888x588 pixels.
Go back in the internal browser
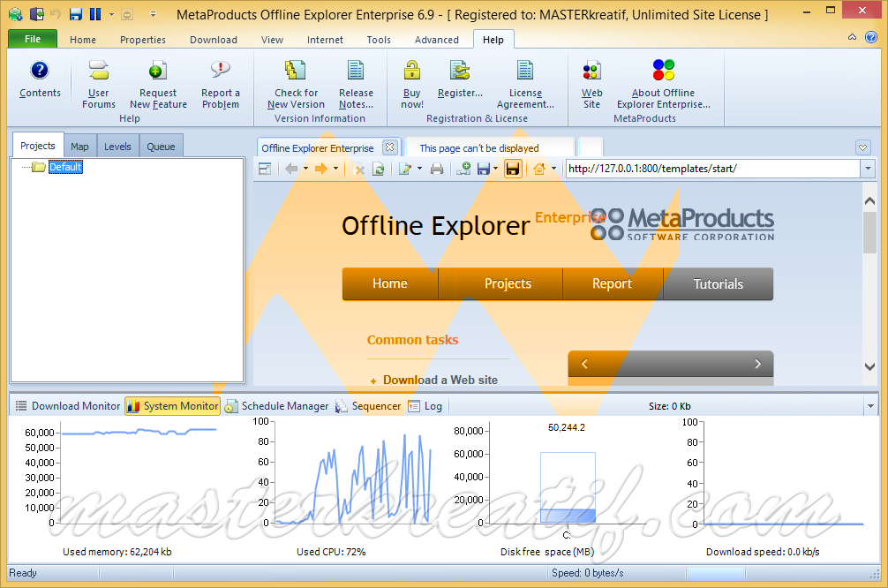291,169
